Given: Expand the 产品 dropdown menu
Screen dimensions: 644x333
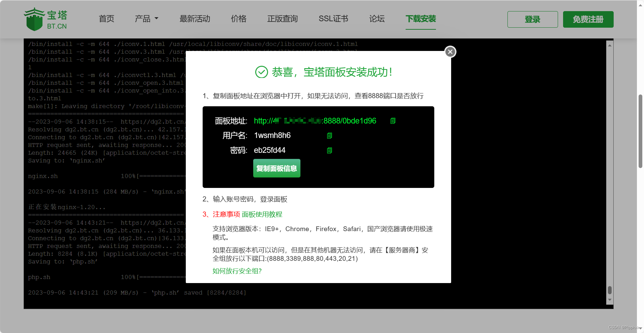Looking at the screenshot, I should (146, 19).
